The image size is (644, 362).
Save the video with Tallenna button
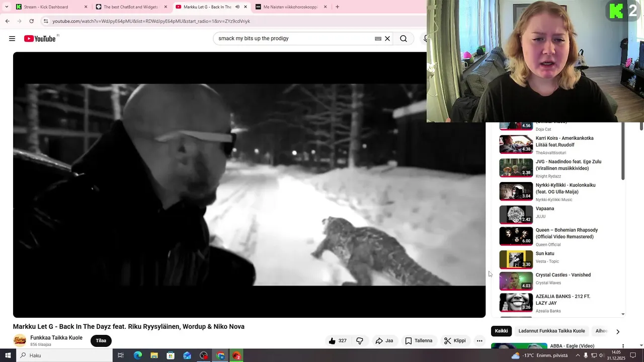coord(419,341)
